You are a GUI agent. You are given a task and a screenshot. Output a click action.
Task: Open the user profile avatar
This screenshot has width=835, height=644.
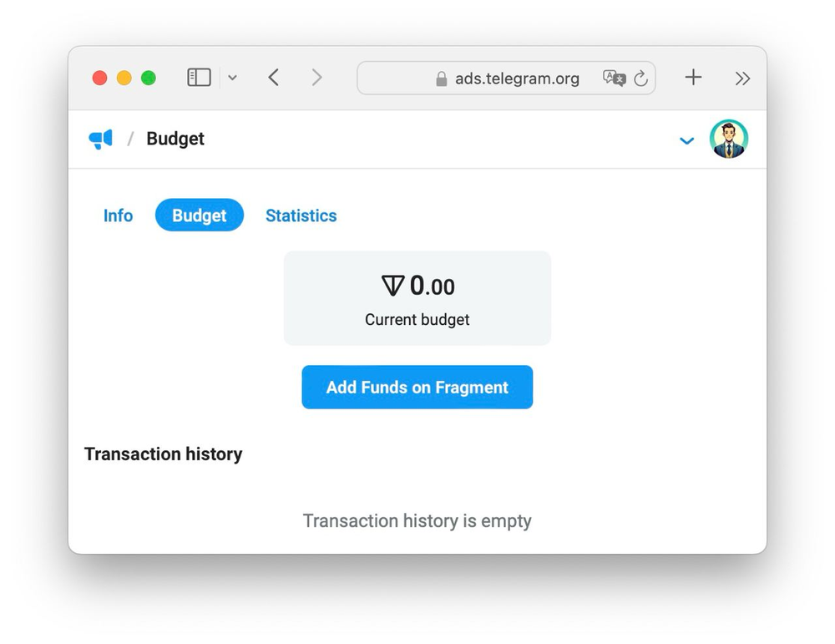(728, 139)
